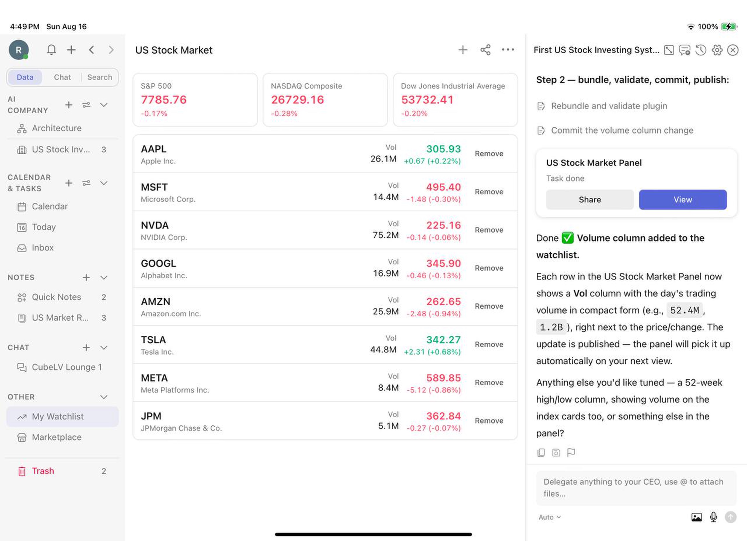Viewport: 747px width, 560px height.
Task: Open chat settings gear icon
Action: [717, 50]
